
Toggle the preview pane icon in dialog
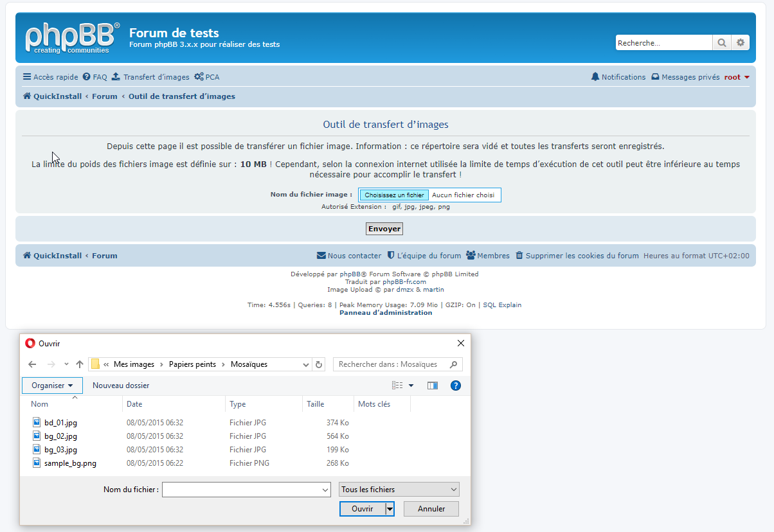(x=433, y=386)
